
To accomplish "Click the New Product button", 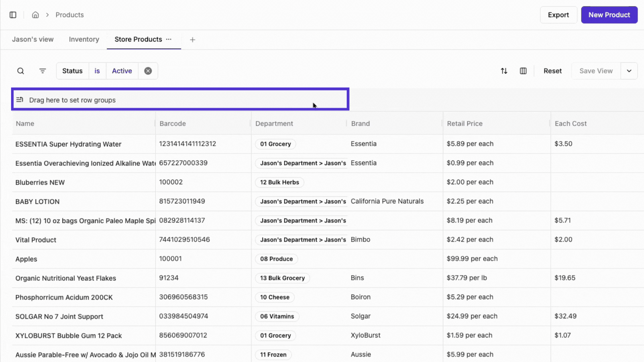I will [x=609, y=15].
